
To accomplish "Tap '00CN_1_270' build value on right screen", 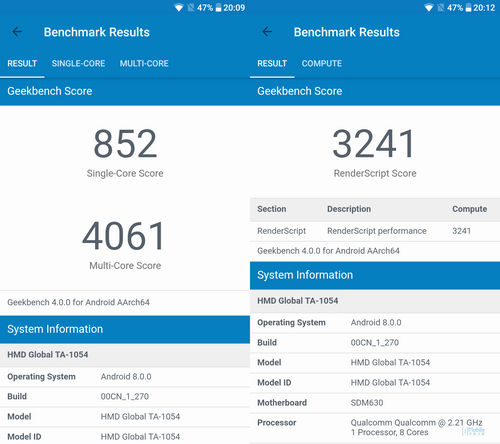I will click(x=375, y=343).
